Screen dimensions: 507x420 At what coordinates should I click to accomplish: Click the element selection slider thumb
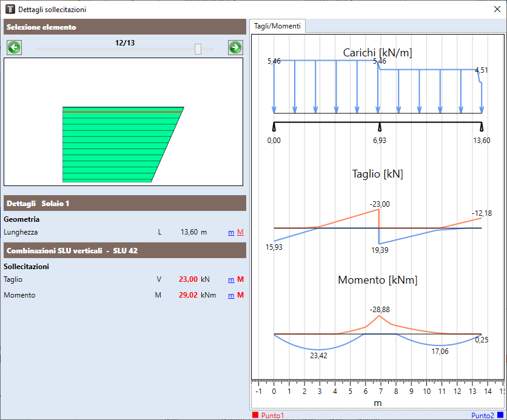[x=198, y=49]
